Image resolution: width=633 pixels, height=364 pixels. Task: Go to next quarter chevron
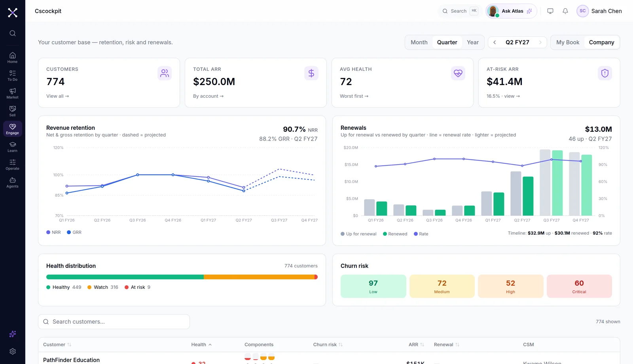point(540,42)
